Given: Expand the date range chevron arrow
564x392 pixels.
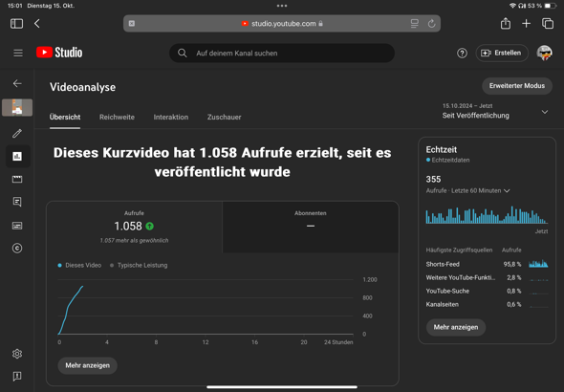Looking at the screenshot, I should click(545, 112).
